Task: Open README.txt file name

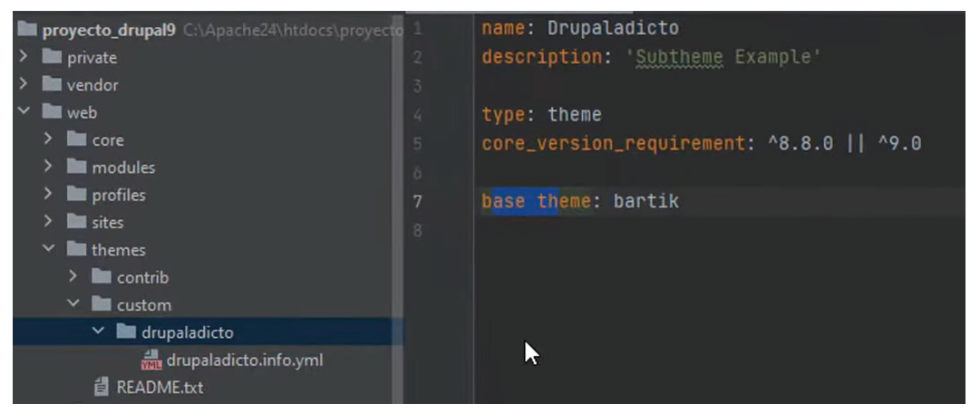Action: 160,388
